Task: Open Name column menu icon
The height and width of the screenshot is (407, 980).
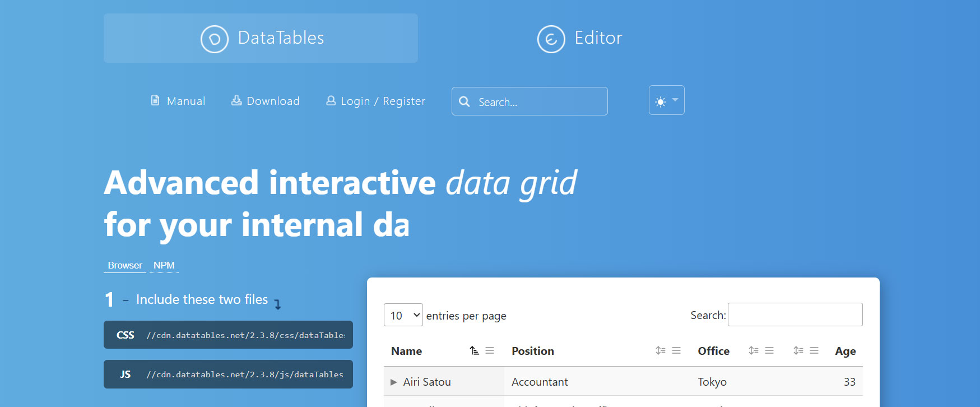Action: [490, 350]
